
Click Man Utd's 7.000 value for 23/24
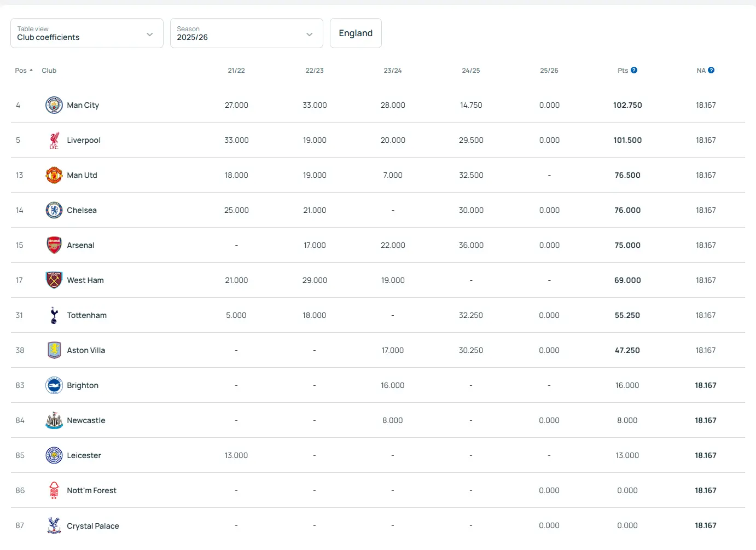tap(393, 175)
